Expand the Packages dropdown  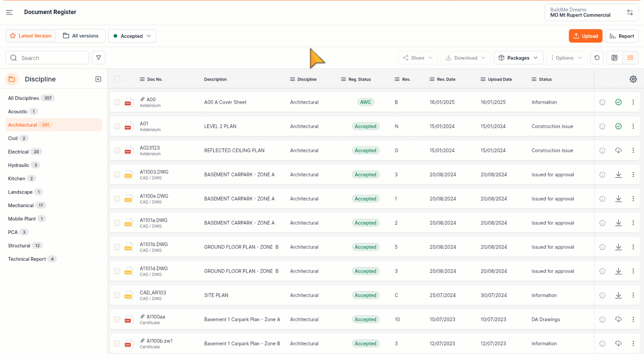518,58
